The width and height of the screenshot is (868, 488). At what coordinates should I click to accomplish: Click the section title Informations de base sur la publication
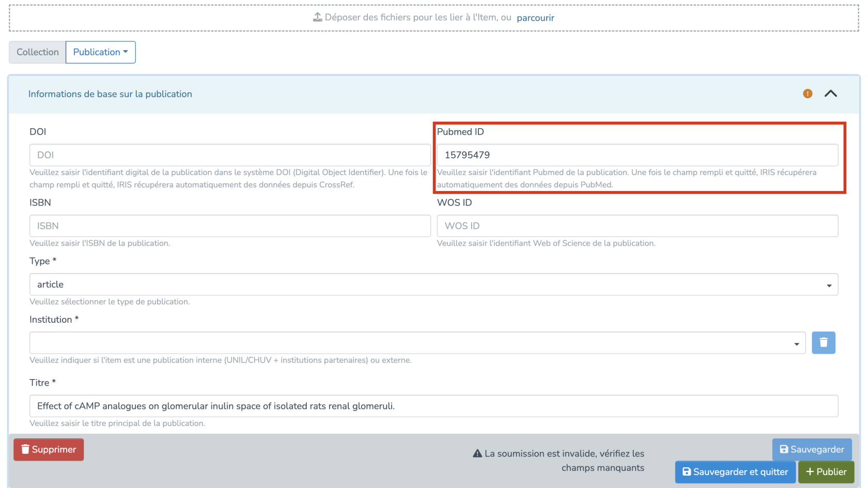[110, 94]
